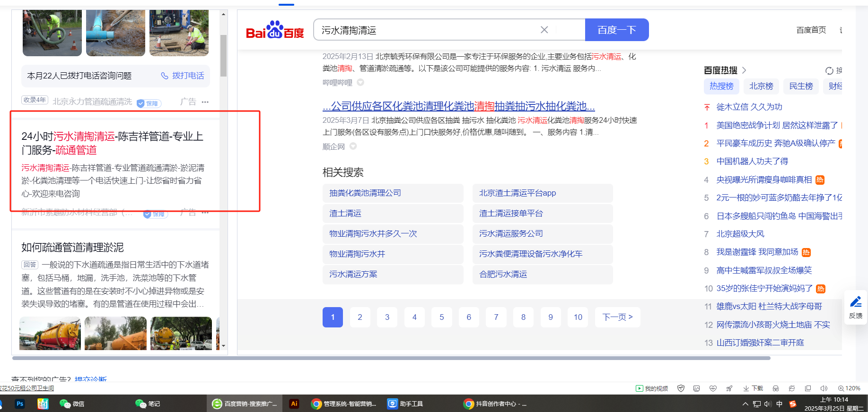
Task: Open the feedback 反馈 pencil icon
Action: pos(855,307)
